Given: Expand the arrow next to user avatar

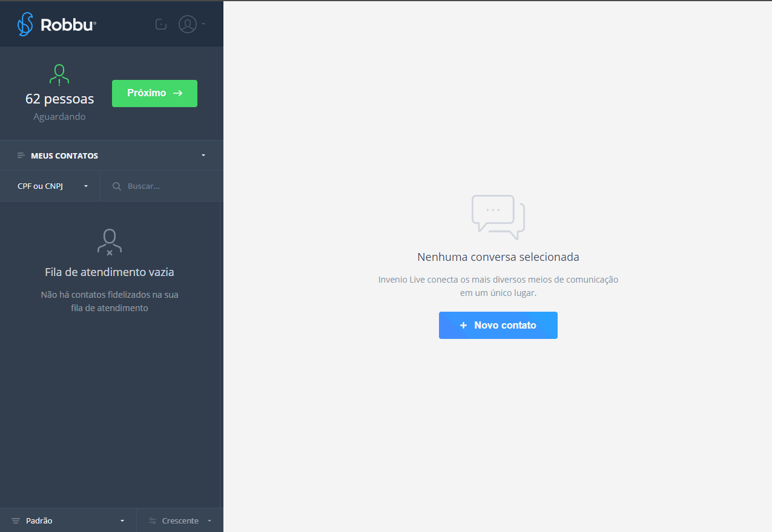Looking at the screenshot, I should coord(203,24).
